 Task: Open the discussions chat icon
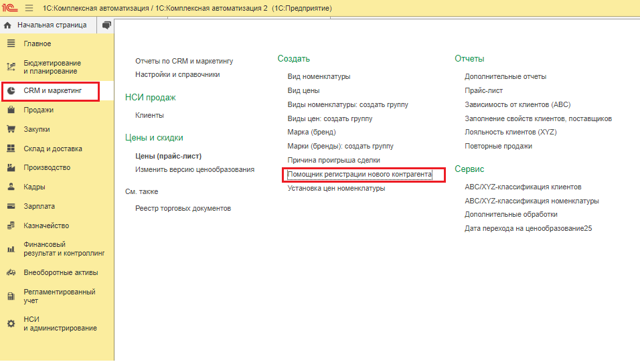[106, 25]
